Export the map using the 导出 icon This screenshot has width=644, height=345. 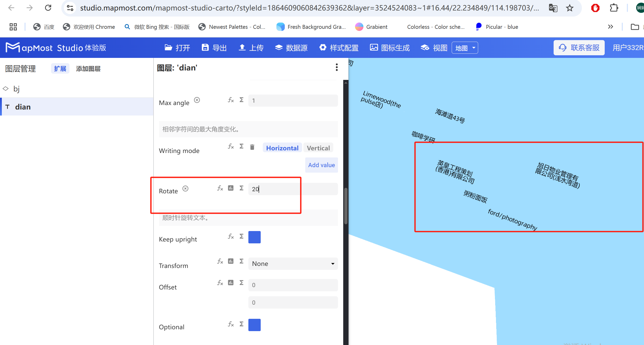214,48
